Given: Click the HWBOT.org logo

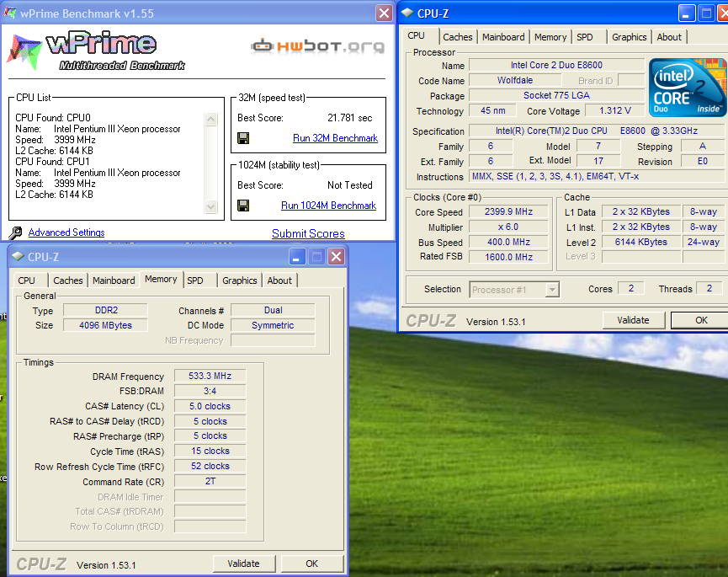Looking at the screenshot, I should pos(317,46).
